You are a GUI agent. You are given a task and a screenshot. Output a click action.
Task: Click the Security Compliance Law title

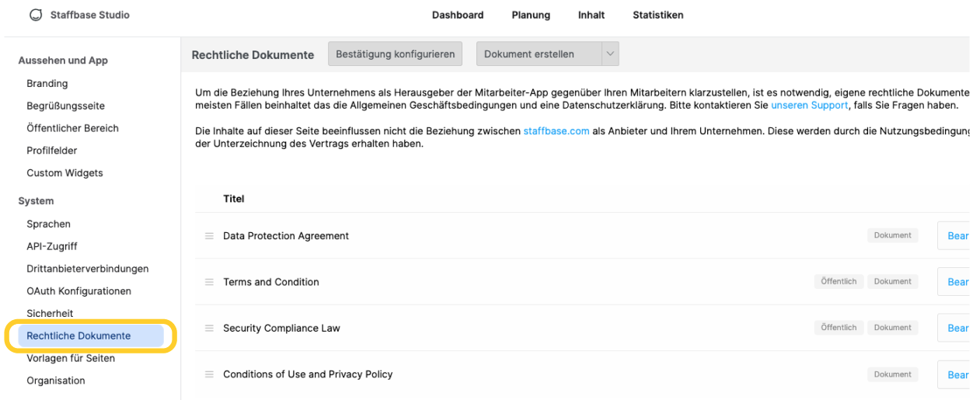[x=281, y=328]
